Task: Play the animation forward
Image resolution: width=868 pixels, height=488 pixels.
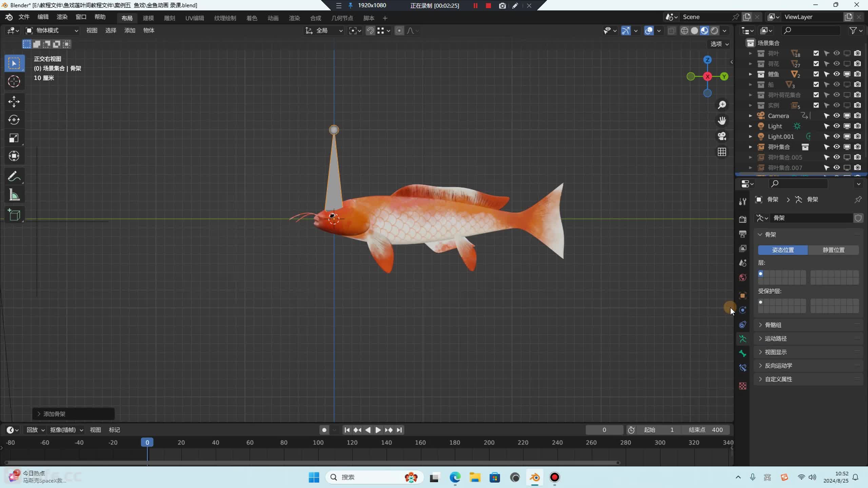Action: click(x=378, y=430)
